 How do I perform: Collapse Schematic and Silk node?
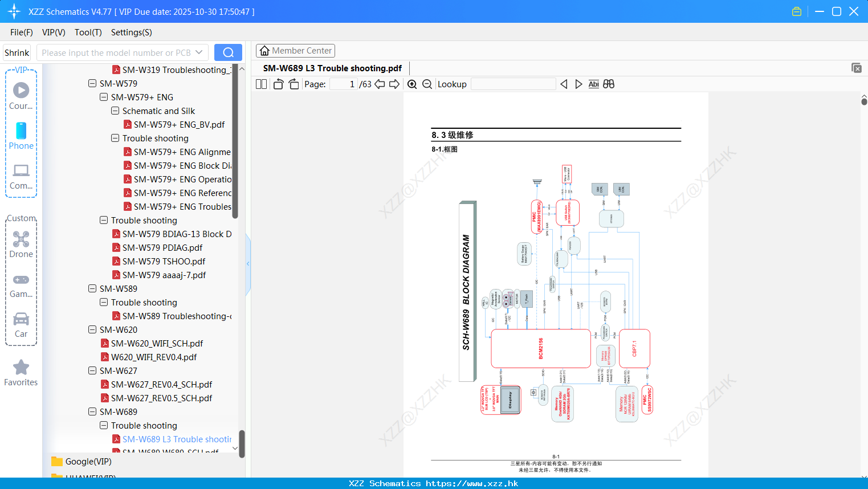coord(115,111)
